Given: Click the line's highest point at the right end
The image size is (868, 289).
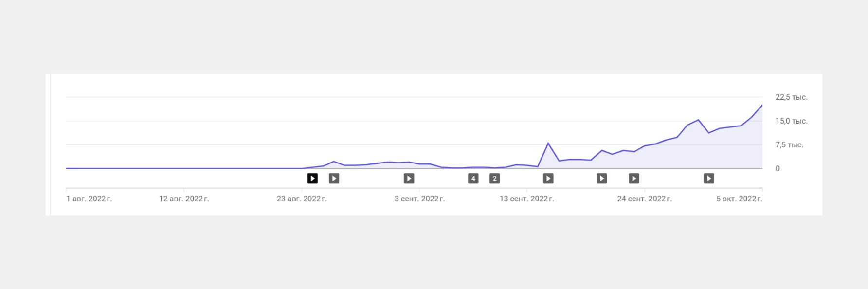Looking at the screenshot, I should (762, 105).
